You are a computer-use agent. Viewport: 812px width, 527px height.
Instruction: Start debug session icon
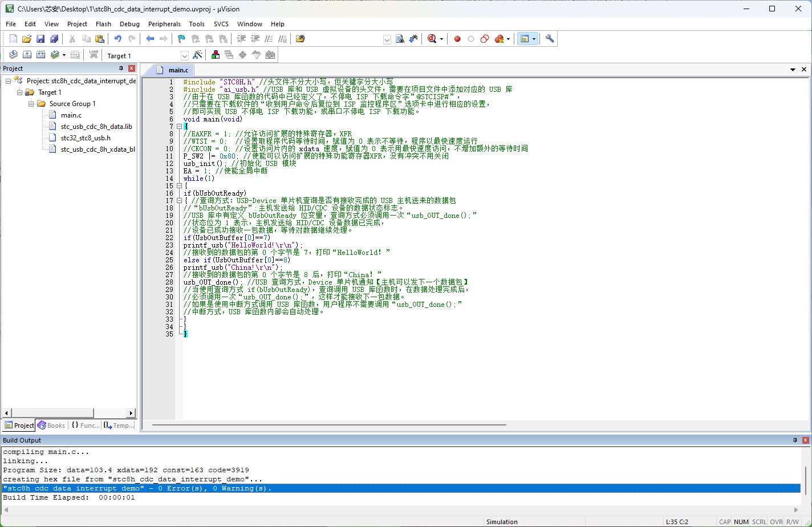432,39
